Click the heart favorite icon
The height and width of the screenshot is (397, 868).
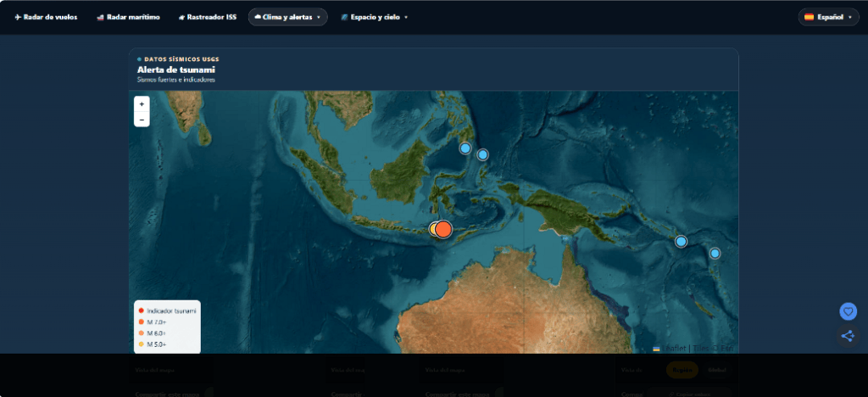click(x=848, y=311)
